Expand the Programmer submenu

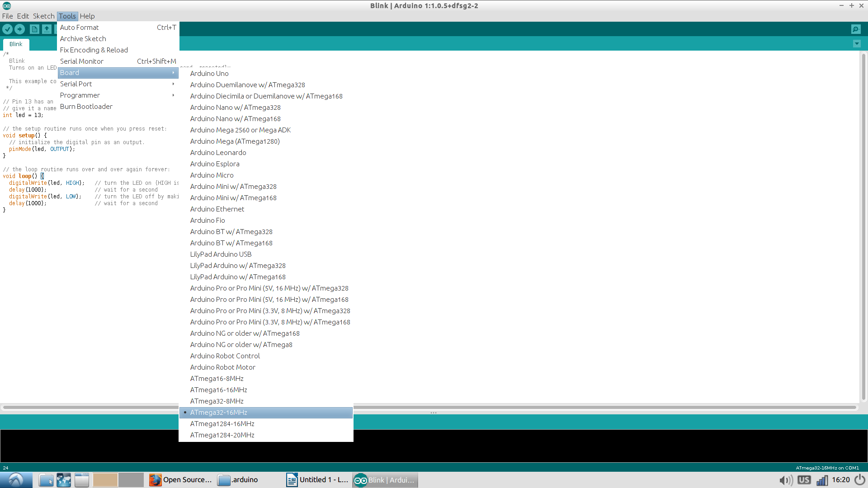(117, 95)
